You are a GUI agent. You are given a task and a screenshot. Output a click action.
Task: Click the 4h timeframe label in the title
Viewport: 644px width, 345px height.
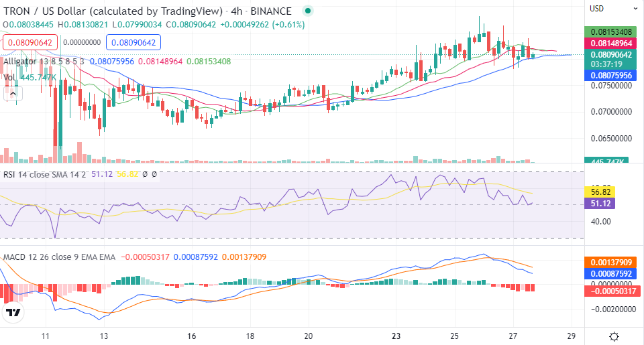pos(237,11)
